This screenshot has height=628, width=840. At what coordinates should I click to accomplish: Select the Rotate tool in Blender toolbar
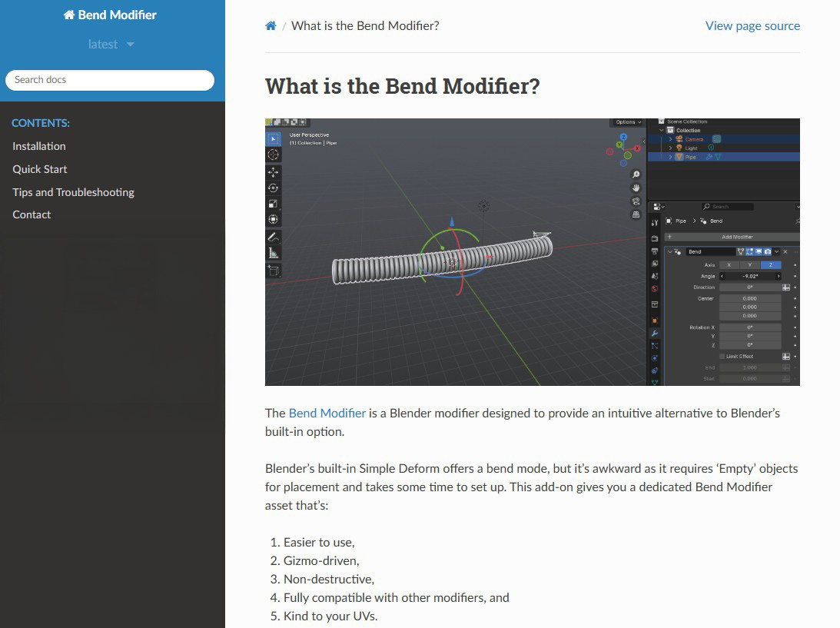[274, 188]
